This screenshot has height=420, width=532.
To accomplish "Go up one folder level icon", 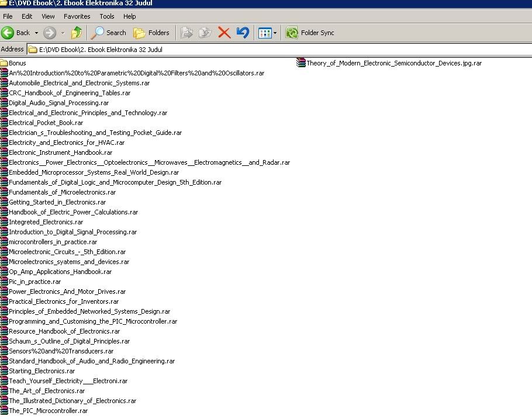I will [77, 33].
